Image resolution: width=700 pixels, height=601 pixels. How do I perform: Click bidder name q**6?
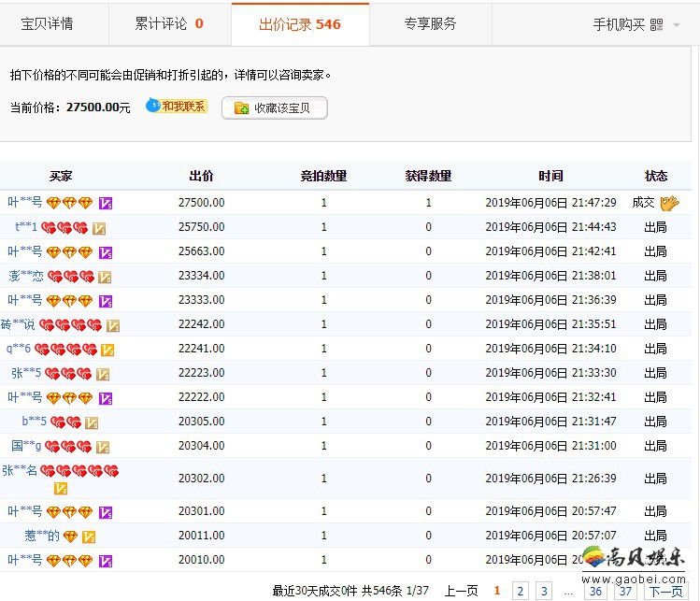coord(19,349)
